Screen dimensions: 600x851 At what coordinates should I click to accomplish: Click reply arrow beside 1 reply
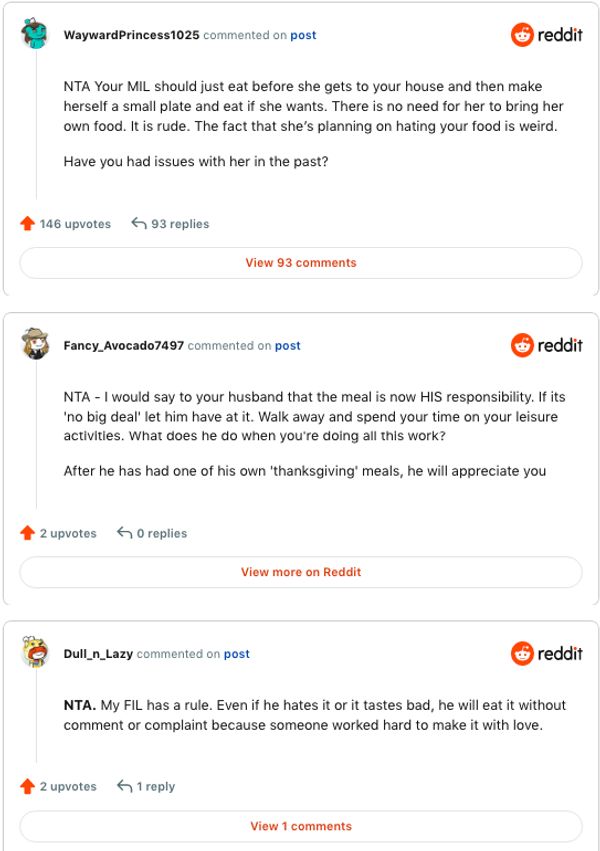point(125,786)
